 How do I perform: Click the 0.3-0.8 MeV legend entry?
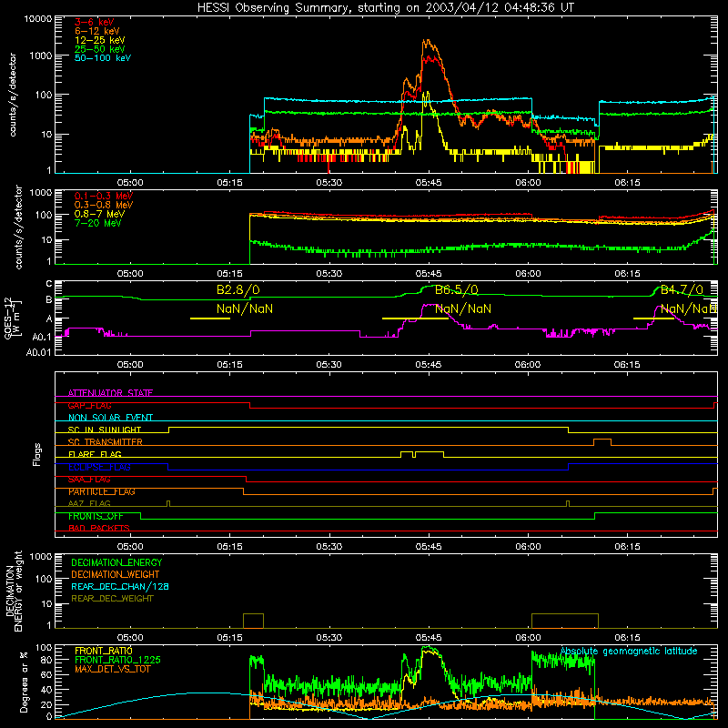tap(104, 205)
